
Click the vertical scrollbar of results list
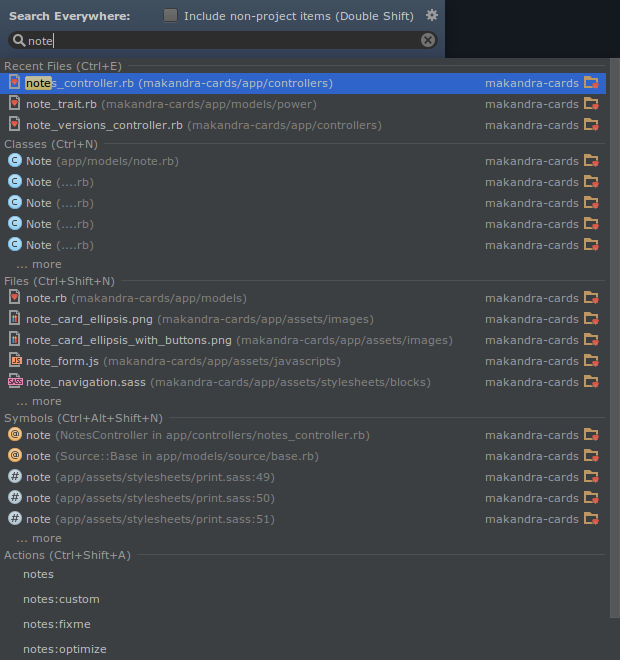click(613, 300)
